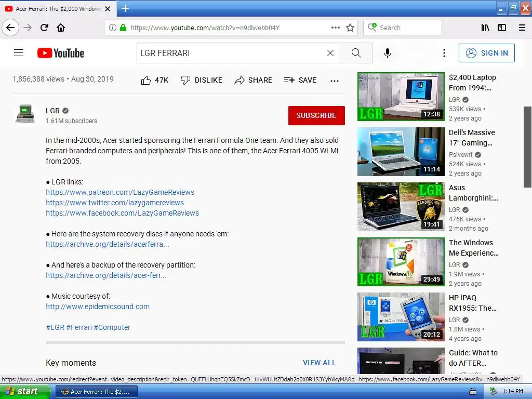Viewport: 532px width, 399px height.
Task: Click the green padlock security icon
Action: [x=123, y=28]
